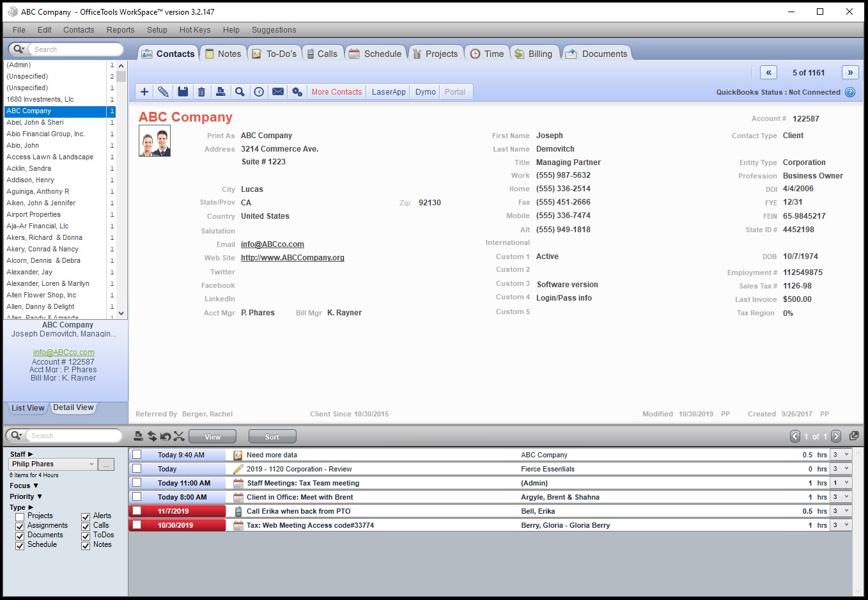868x600 pixels.
Task: Switch to the Documents tab
Action: tap(597, 54)
